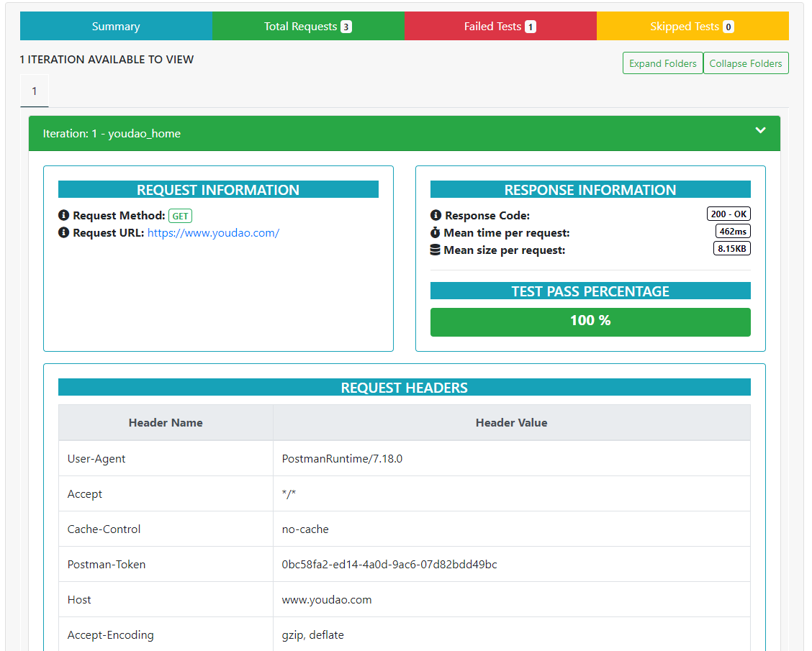Screen dimensions: 812x651
Task: Click the Response Code info icon
Action: [x=436, y=215]
